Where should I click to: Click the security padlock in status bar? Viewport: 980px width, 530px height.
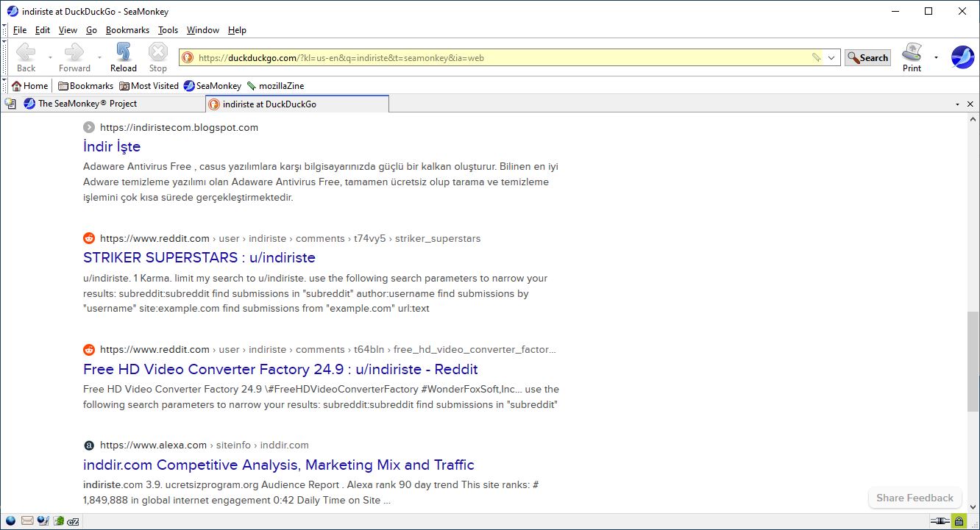click(x=959, y=521)
